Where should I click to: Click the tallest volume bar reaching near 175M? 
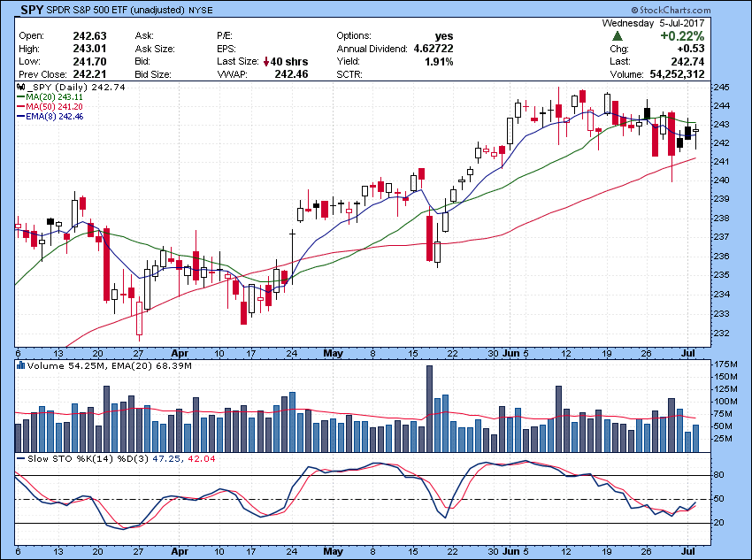(429, 409)
